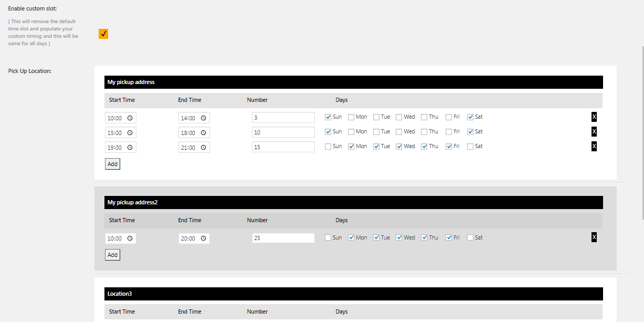Add a slot under My pickup address
The width and height of the screenshot is (644, 322).
coord(112,164)
